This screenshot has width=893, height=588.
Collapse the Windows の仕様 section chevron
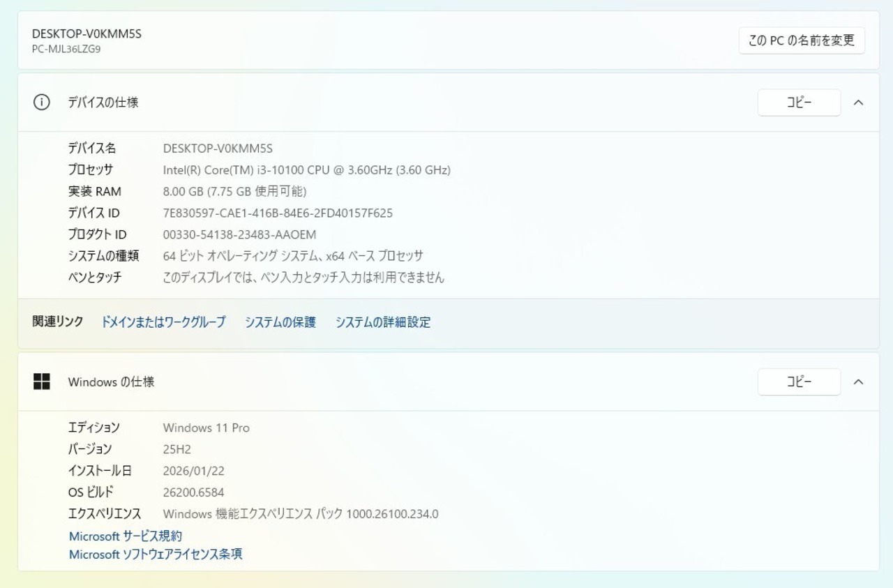pos(859,382)
